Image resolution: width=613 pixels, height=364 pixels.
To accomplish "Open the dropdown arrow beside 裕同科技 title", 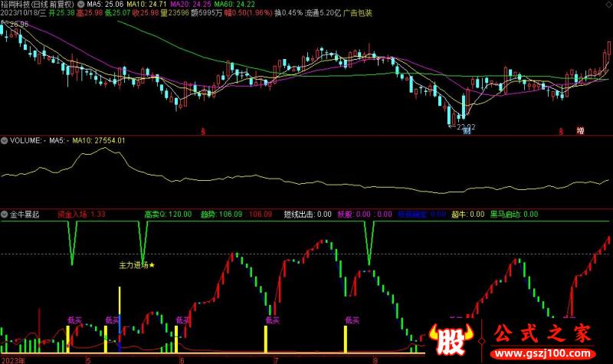I will pos(81,5).
